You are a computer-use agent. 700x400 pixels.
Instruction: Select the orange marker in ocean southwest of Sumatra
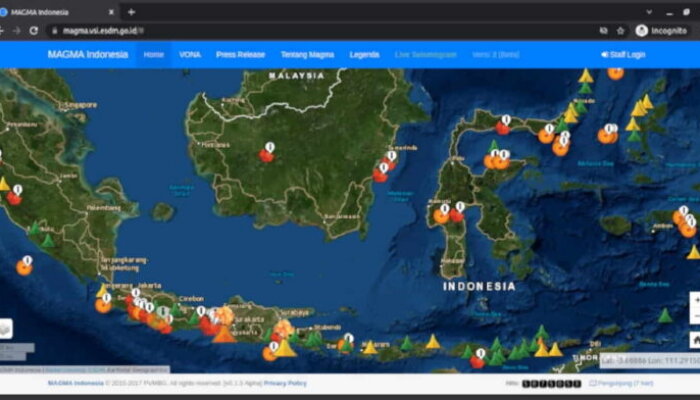point(24,268)
